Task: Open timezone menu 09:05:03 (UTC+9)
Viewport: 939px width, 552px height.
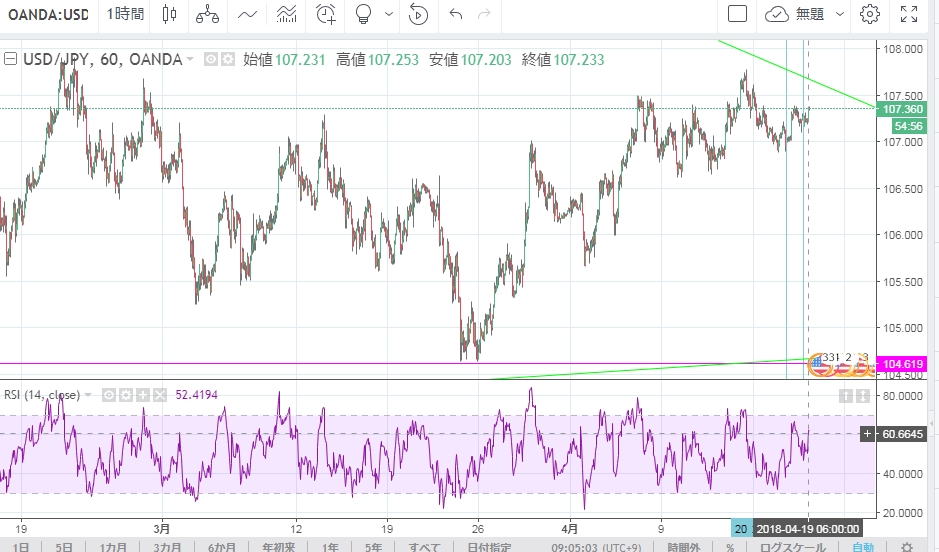Action: click(x=596, y=547)
